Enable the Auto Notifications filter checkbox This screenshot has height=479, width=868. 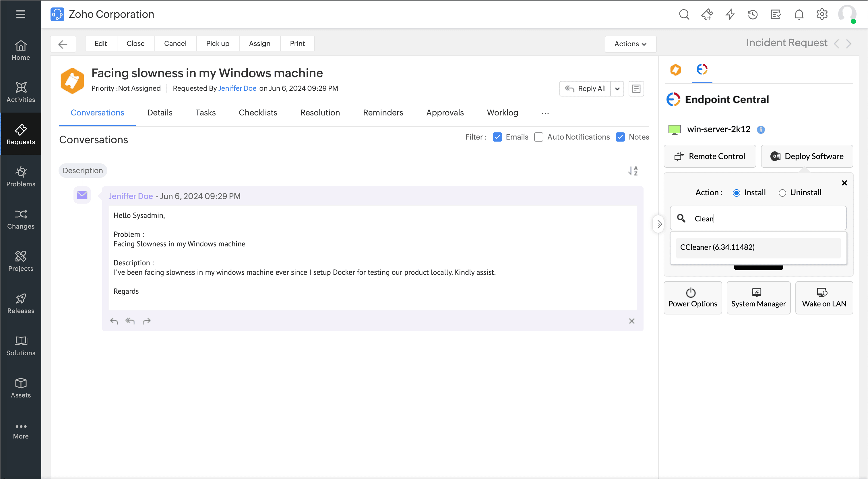pos(539,137)
